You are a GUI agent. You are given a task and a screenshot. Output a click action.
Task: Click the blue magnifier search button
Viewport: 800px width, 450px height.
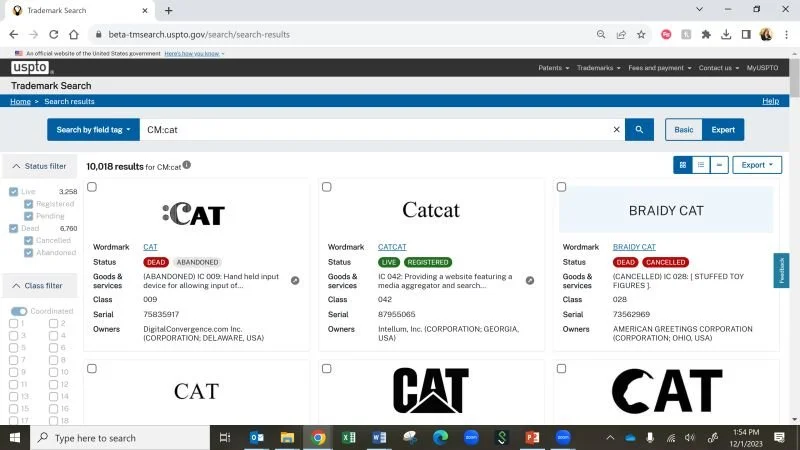click(x=639, y=130)
